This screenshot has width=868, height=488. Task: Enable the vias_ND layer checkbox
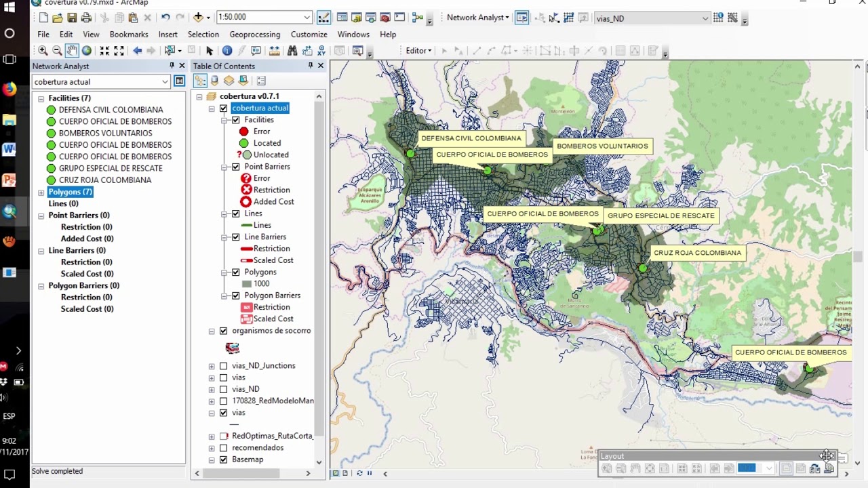224,390
